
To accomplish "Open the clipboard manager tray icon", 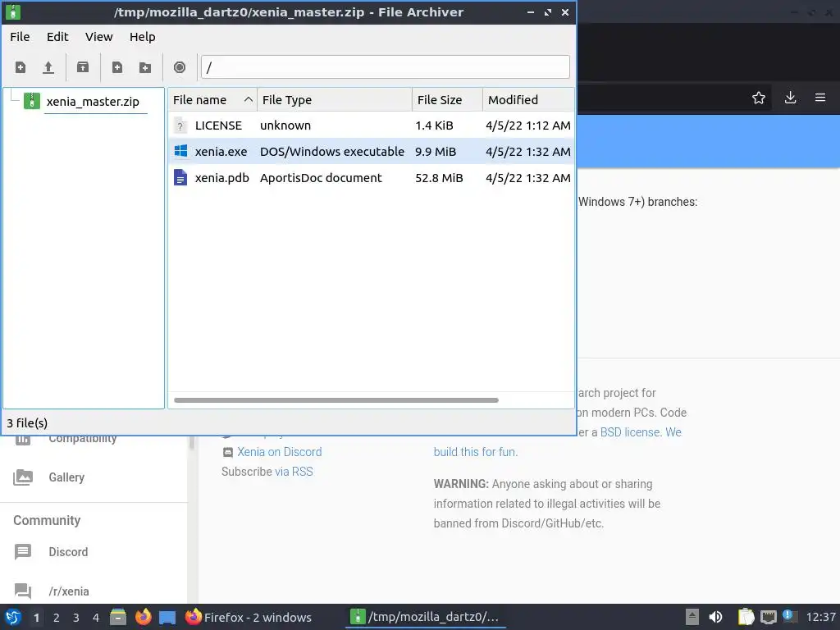I will [746, 617].
